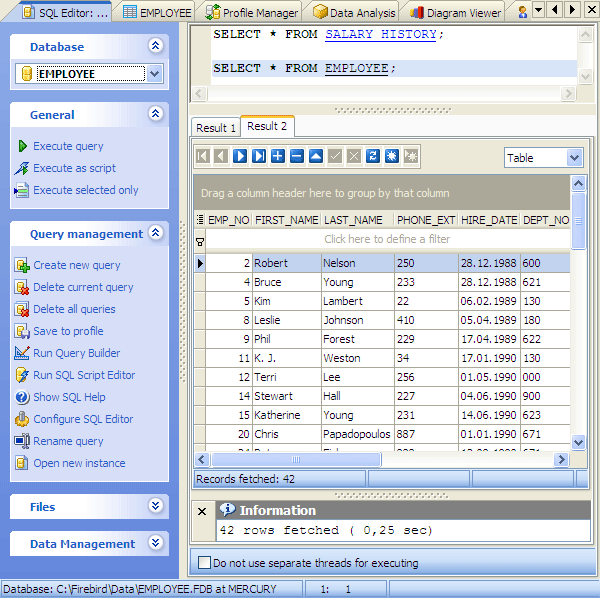Click the LAST_NAME column header
Image resolution: width=600 pixels, height=598 pixels.
coord(358,220)
